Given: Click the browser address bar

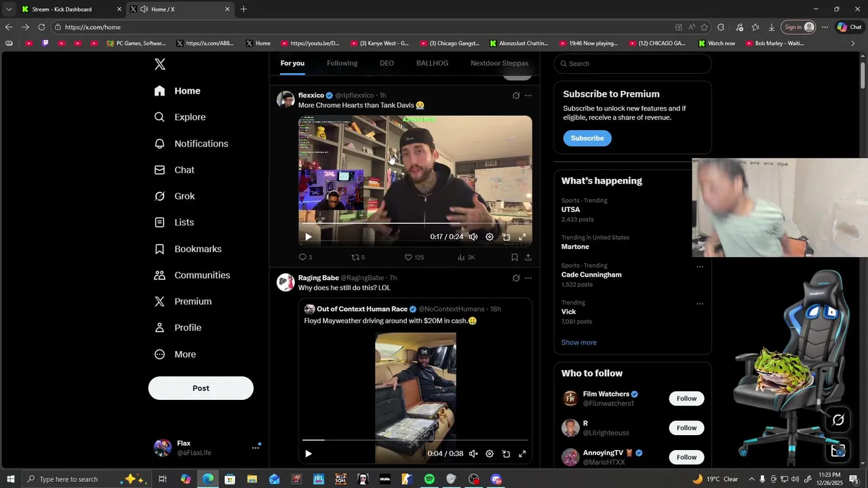Looking at the screenshot, I should [366, 27].
